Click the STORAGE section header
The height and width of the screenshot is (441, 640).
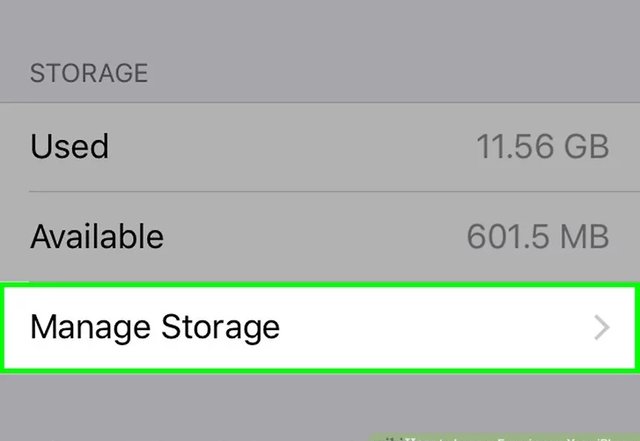pos(89,74)
